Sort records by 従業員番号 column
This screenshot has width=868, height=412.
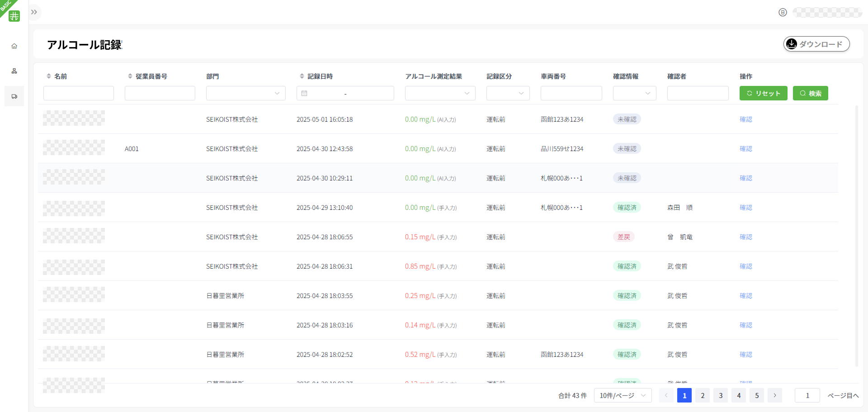(130, 76)
